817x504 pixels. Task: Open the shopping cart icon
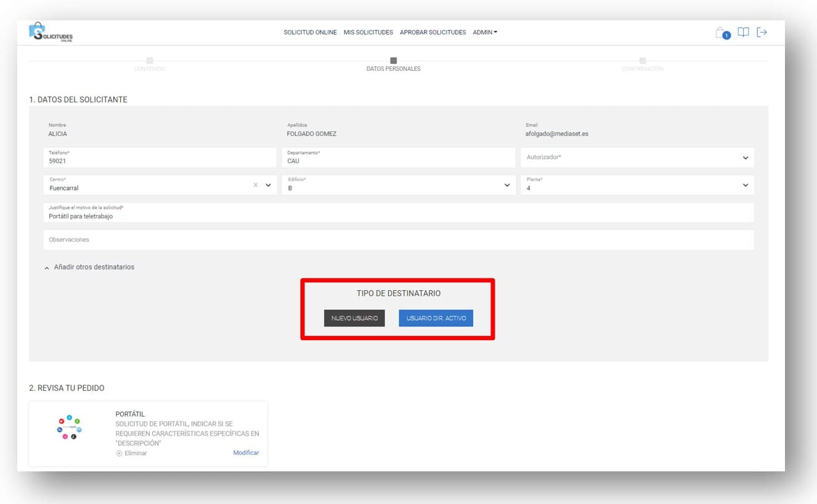point(721,33)
